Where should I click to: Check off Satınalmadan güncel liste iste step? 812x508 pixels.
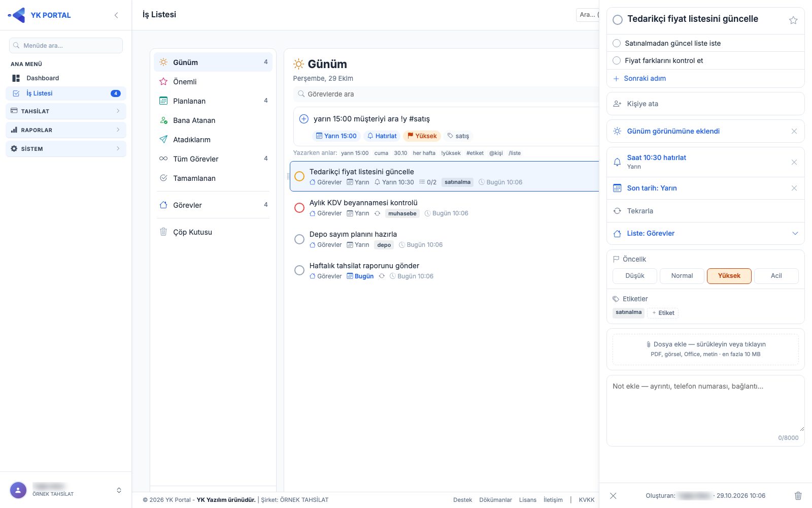point(617,43)
